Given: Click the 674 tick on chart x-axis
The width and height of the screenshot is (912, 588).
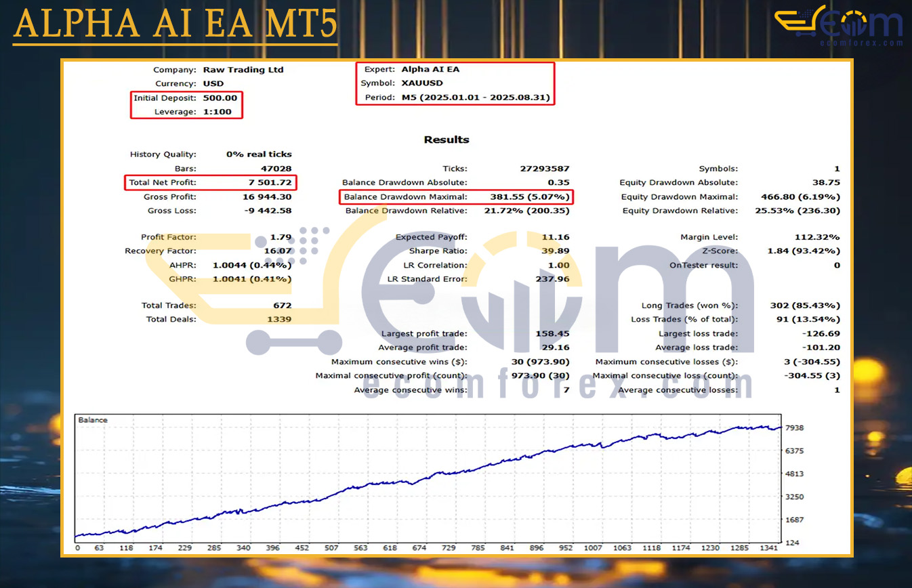Looking at the screenshot, I should 419,548.
